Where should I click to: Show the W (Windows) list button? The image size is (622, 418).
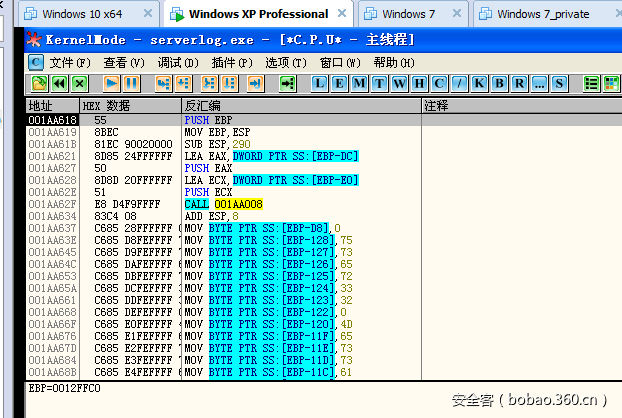point(399,83)
